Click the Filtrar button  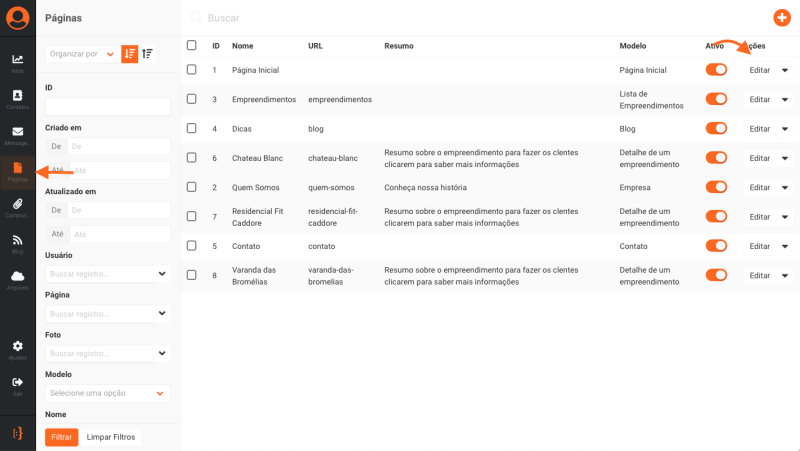coord(61,437)
